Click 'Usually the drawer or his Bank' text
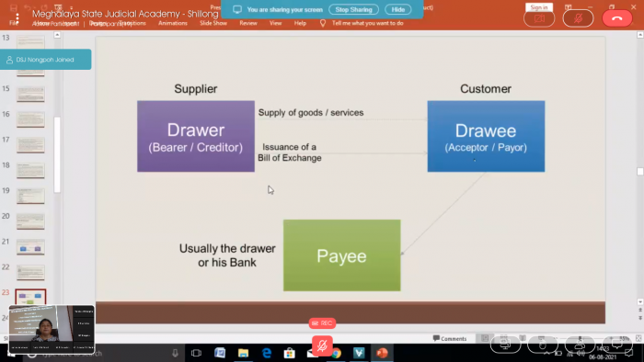The width and height of the screenshot is (644, 362). pos(227,255)
